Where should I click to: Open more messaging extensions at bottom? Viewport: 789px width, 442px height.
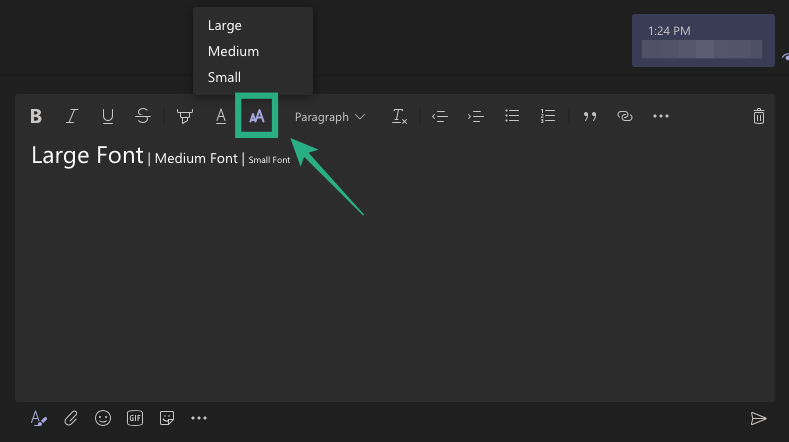[x=199, y=418]
